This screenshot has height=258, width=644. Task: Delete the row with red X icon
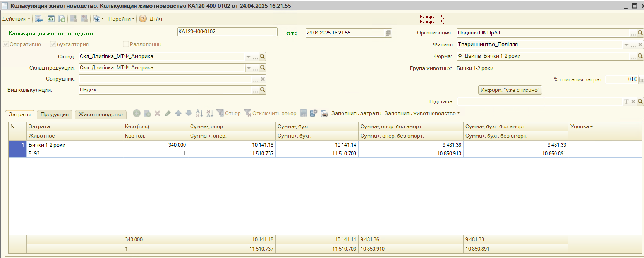(157, 113)
